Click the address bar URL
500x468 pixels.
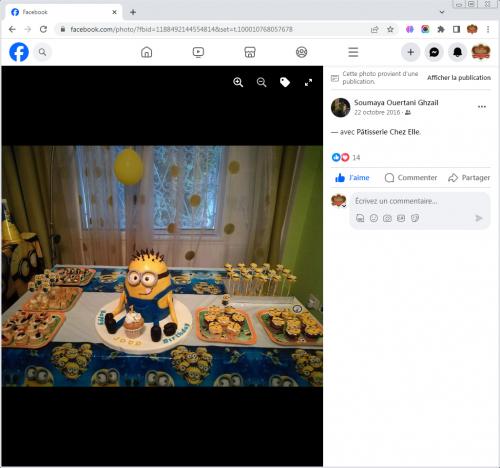182,29
